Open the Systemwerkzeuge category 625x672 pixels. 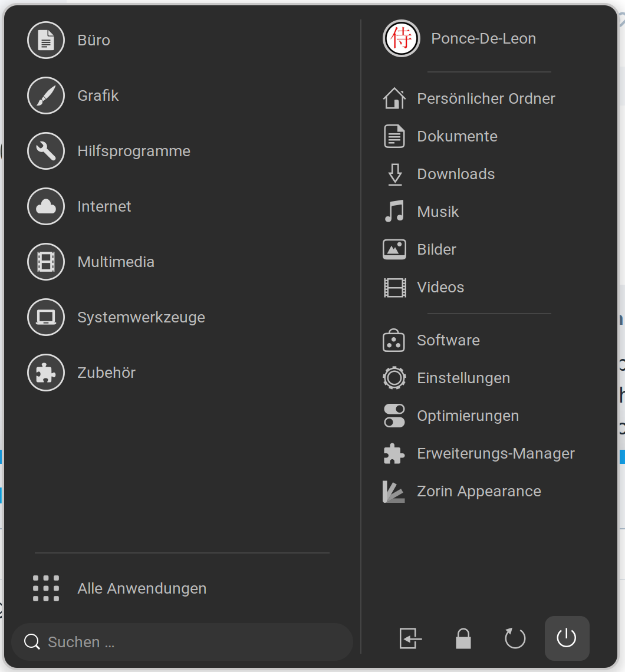pos(141,317)
